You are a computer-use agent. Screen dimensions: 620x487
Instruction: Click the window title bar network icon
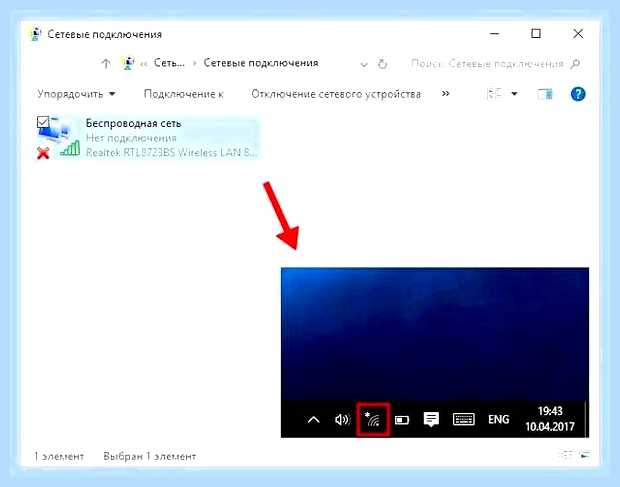(x=35, y=34)
